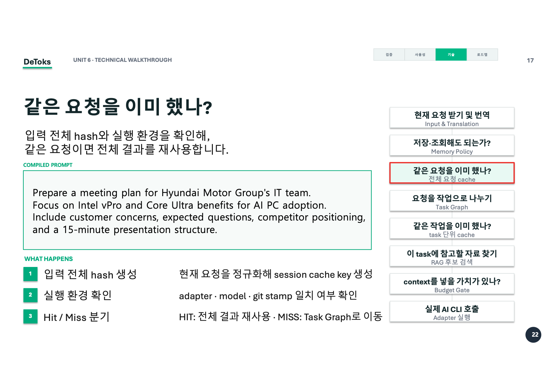This screenshot has width=554, height=392.
Task: Click the COMPILED PROMPT label
Action: coord(48,165)
